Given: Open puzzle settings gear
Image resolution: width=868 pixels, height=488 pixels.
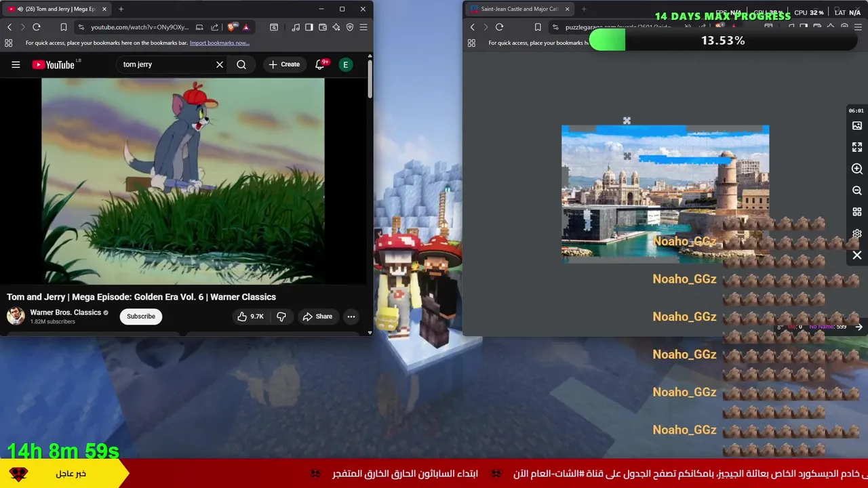Looking at the screenshot, I should coord(857,234).
